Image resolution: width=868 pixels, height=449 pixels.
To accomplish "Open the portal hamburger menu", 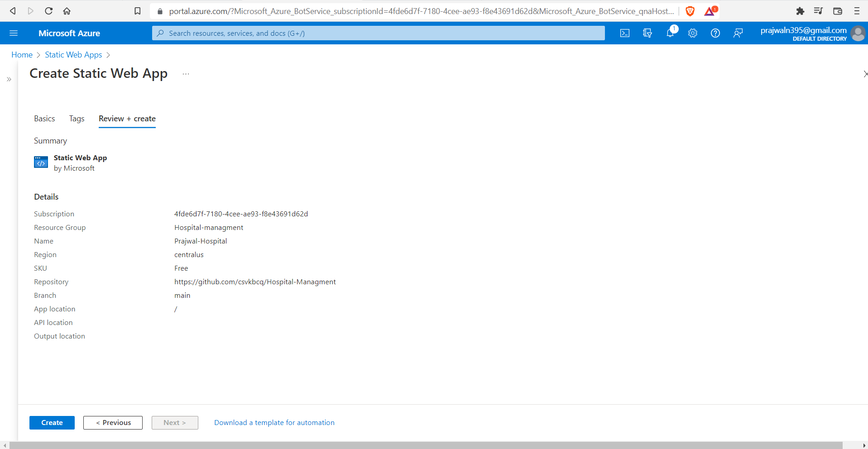I will tap(14, 33).
